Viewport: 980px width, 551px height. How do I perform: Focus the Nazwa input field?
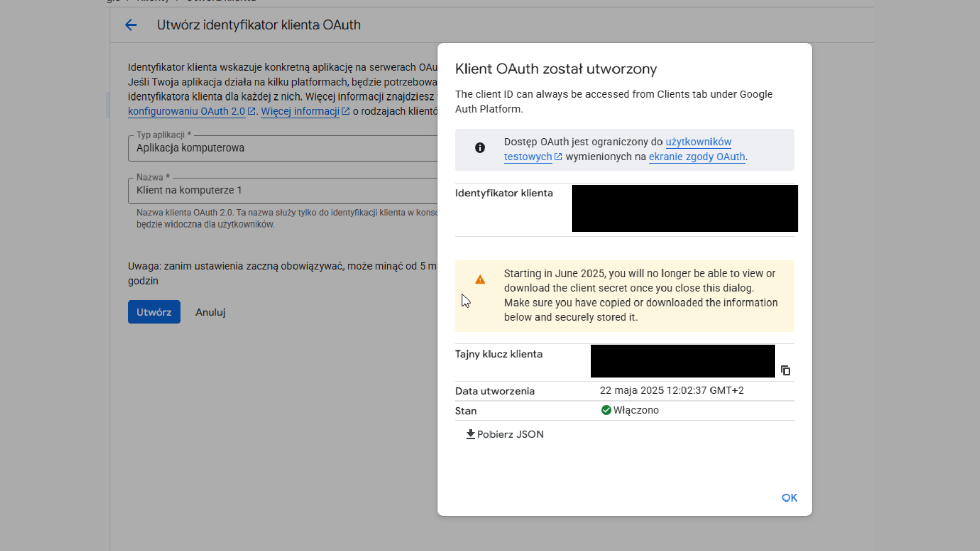(x=283, y=190)
